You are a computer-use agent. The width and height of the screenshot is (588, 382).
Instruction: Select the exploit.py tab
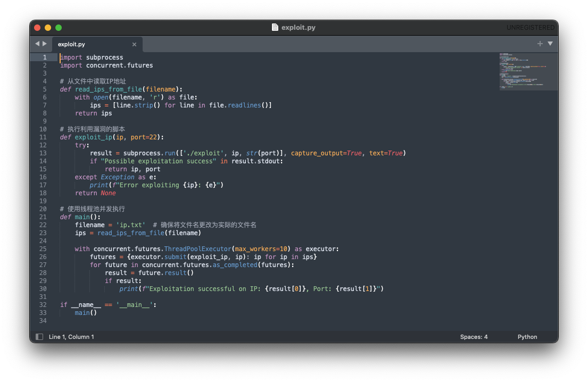(x=97, y=44)
